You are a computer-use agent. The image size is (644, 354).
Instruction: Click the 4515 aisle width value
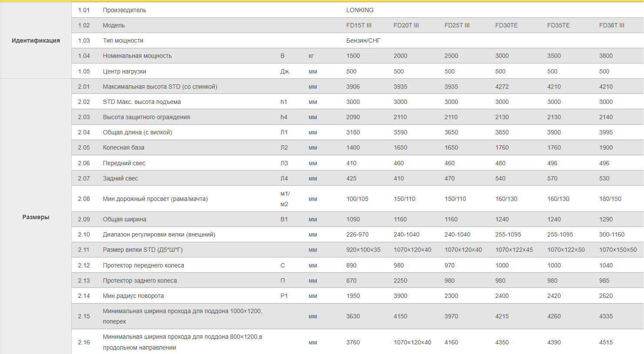point(606,342)
